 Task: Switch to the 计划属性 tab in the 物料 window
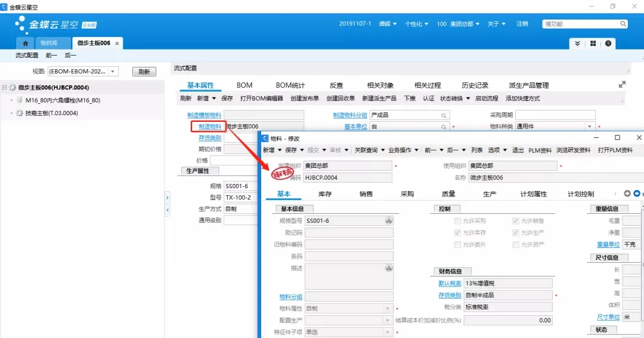(534, 194)
